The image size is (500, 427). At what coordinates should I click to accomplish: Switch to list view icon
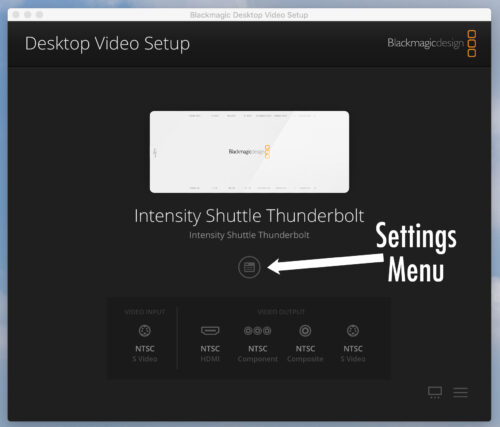tap(460, 392)
